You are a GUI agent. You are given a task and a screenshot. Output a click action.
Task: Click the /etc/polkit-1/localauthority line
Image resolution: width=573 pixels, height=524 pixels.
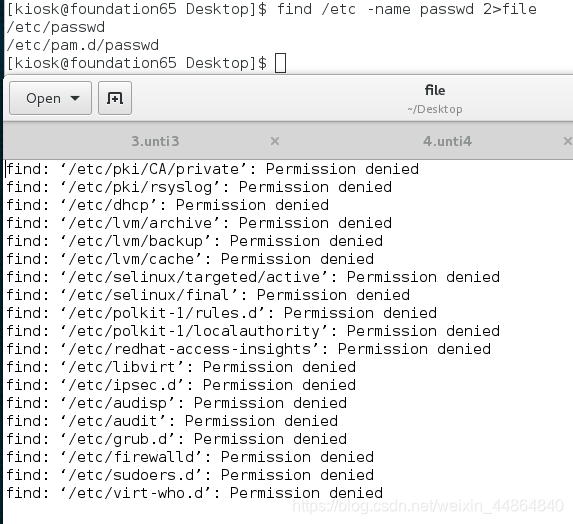[x=253, y=331]
